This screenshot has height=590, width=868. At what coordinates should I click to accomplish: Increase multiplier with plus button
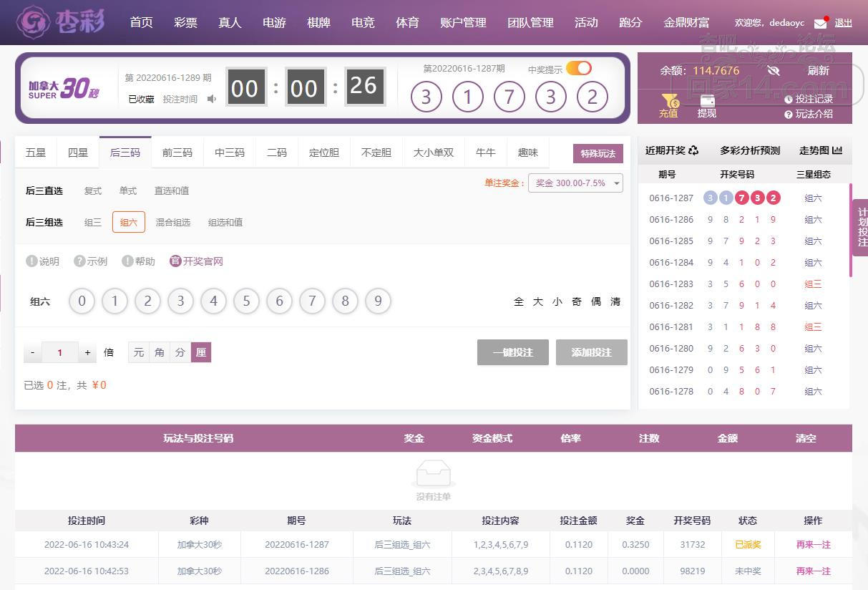click(87, 352)
